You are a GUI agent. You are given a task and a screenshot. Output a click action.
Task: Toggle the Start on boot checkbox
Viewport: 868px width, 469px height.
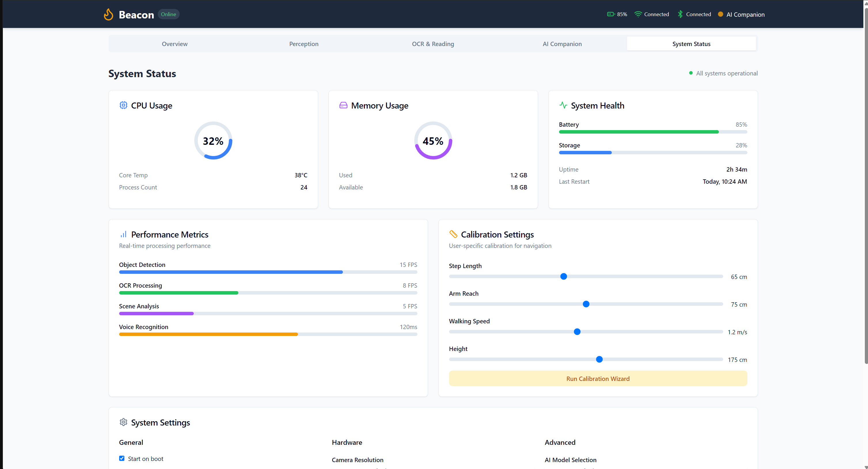[122, 458]
